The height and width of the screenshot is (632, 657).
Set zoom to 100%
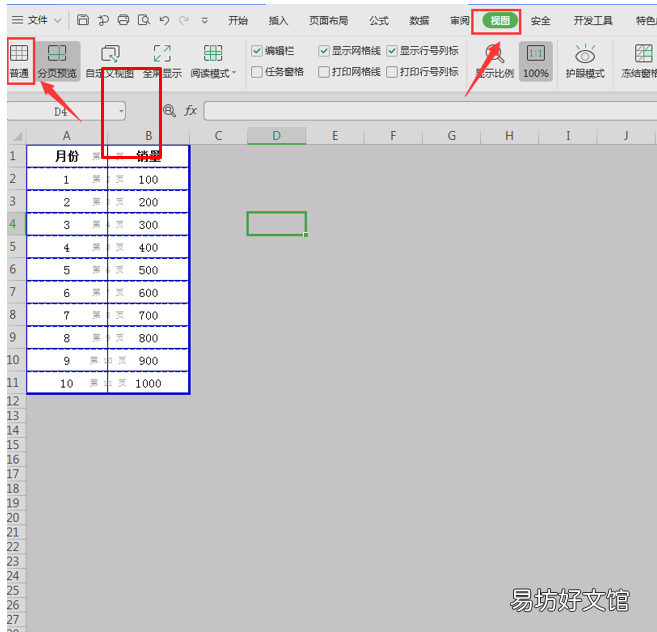tap(536, 62)
